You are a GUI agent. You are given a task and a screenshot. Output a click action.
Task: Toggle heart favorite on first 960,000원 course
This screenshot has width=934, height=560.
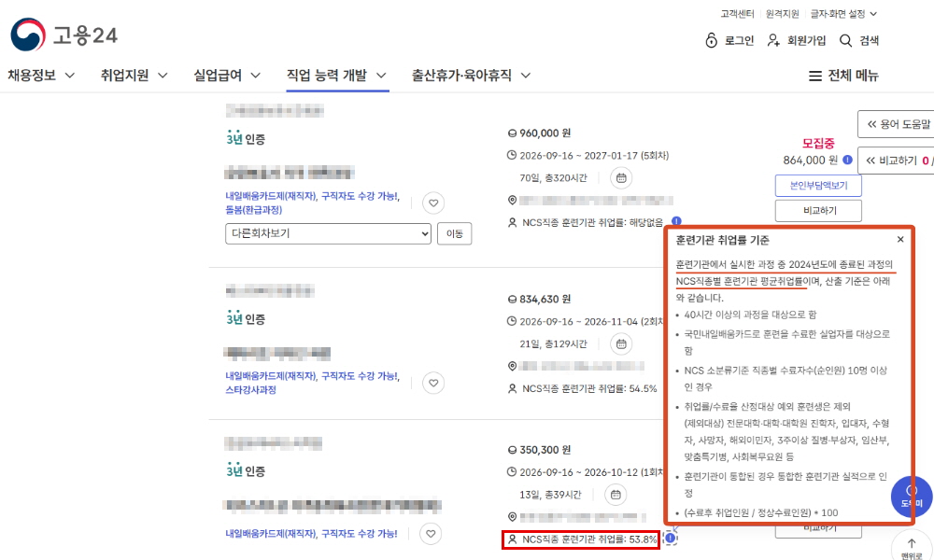pos(433,203)
